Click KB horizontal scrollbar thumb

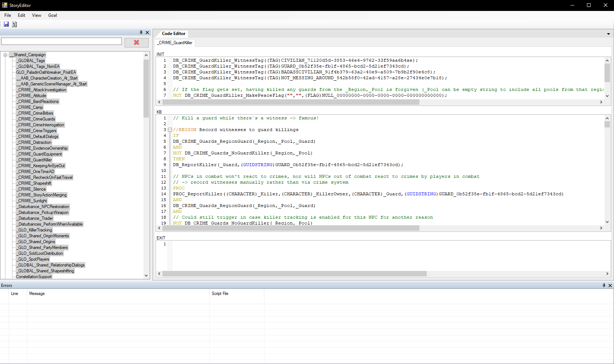(291, 228)
